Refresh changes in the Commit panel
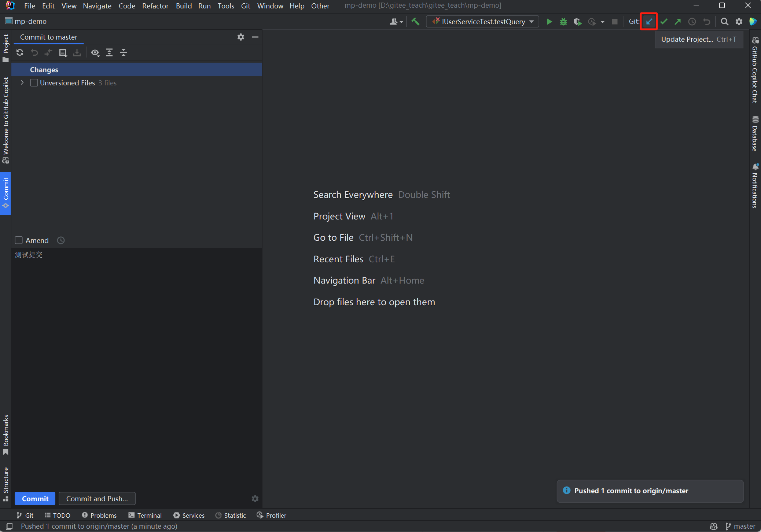 [20, 52]
